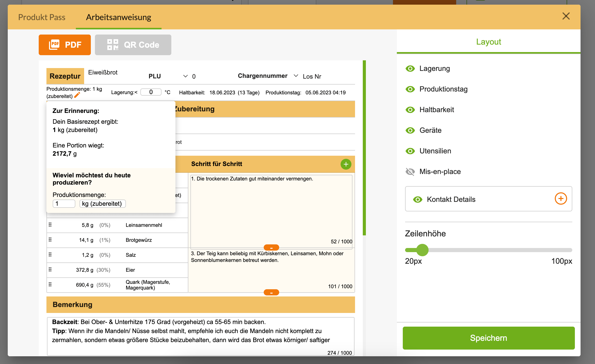Click the Zeilenhöhe slider thumb
Screen dimensions: 595x364
point(422,250)
